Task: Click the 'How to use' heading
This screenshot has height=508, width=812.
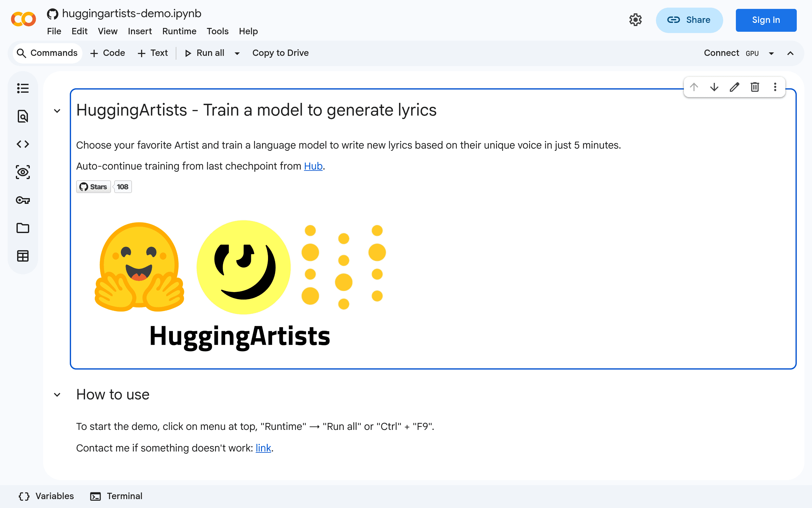Action: 113,394
